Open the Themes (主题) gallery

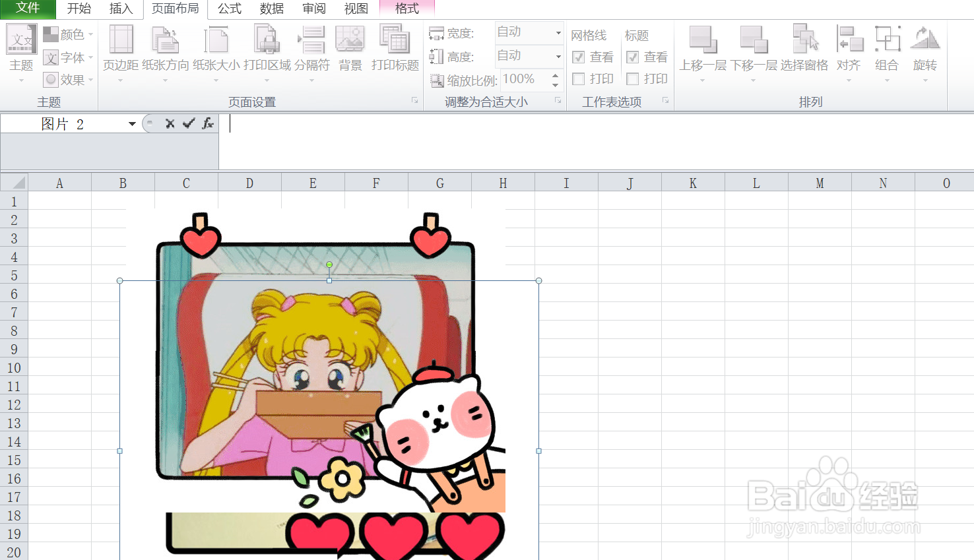tap(21, 53)
